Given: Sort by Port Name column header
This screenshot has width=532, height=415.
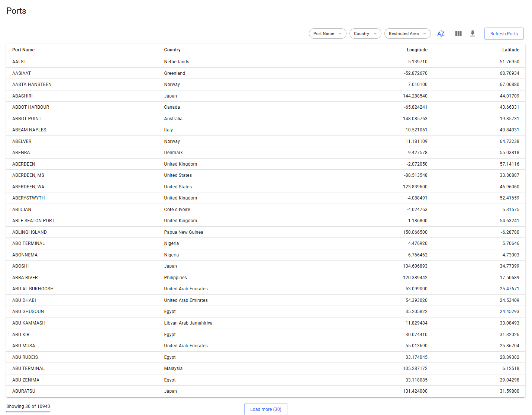Looking at the screenshot, I should [x=23, y=50].
